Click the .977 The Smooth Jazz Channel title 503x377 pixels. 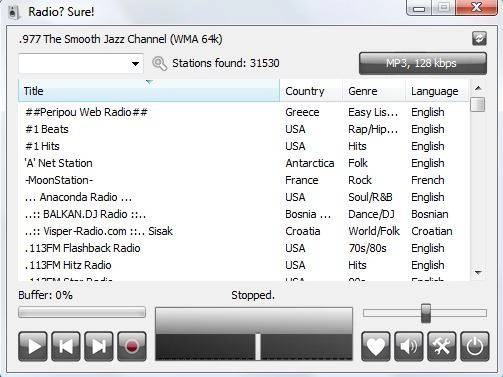point(120,39)
